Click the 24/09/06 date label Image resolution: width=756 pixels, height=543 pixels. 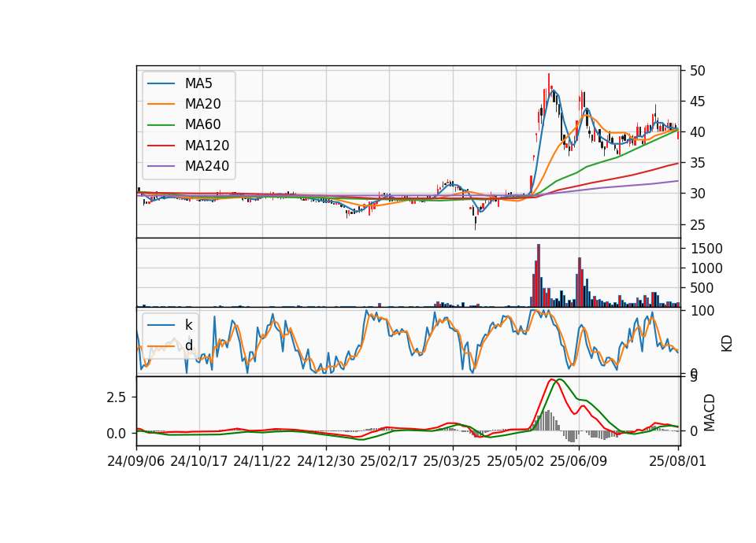pyautogui.click(x=136, y=462)
